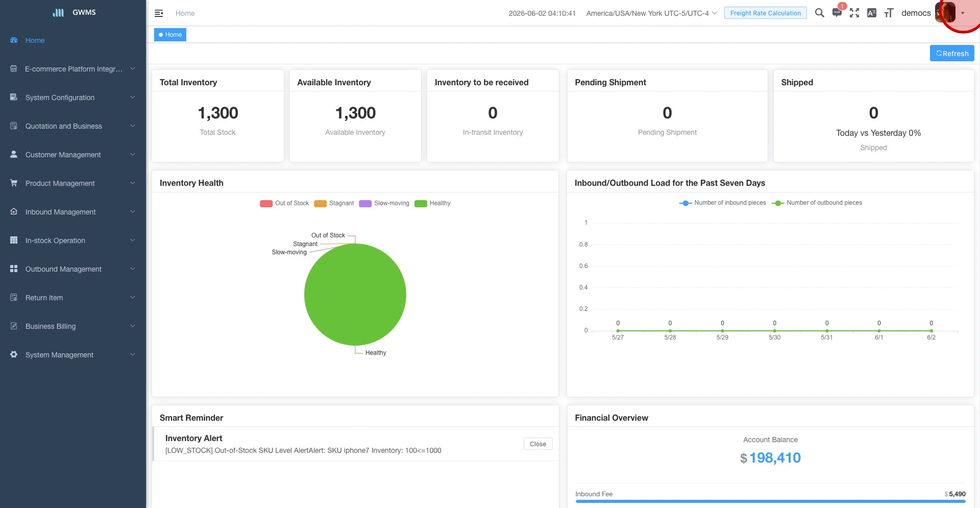The width and height of the screenshot is (980, 508).
Task: Close the Inventory Alert reminder
Action: 538,444
